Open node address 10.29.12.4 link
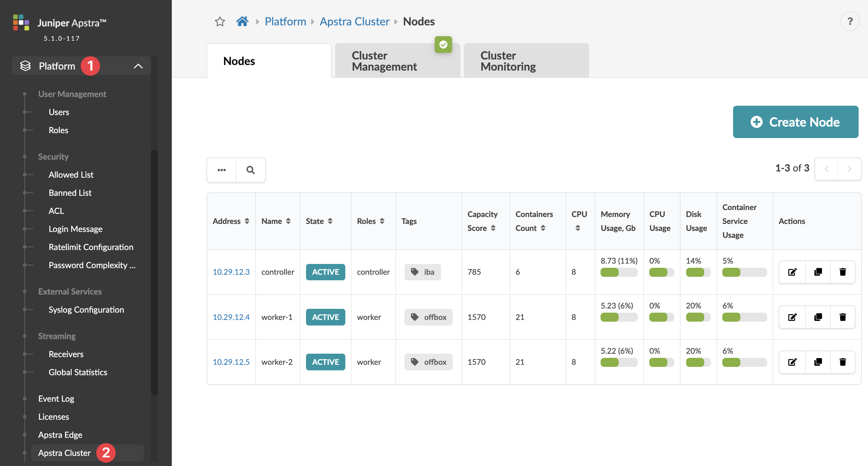Image resolution: width=868 pixels, height=466 pixels. [x=231, y=317]
